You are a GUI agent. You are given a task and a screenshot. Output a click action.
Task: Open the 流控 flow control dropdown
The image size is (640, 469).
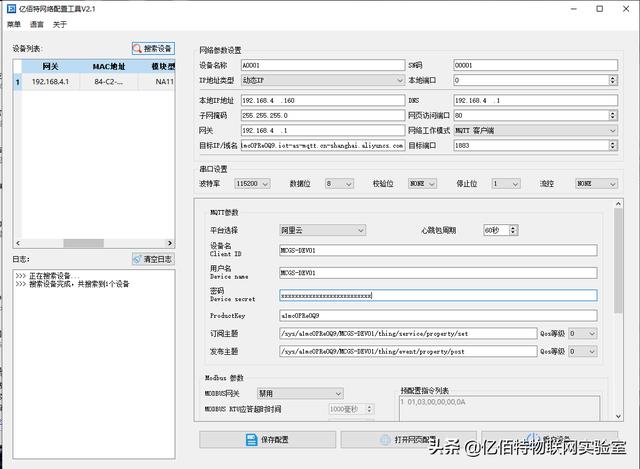click(596, 184)
